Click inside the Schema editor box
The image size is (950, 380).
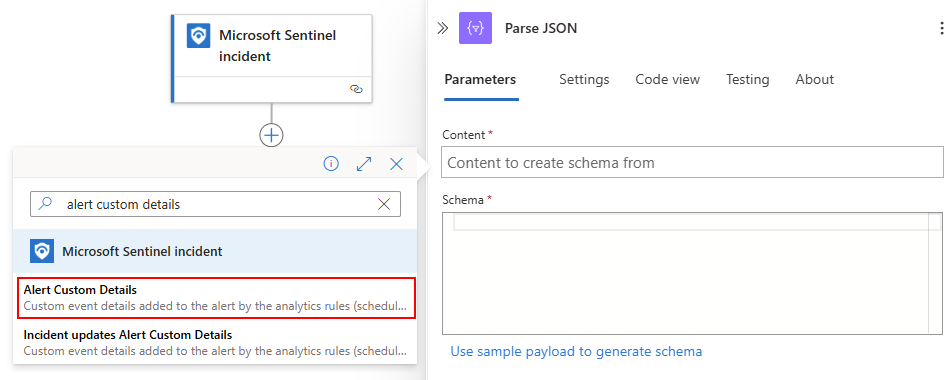(693, 273)
